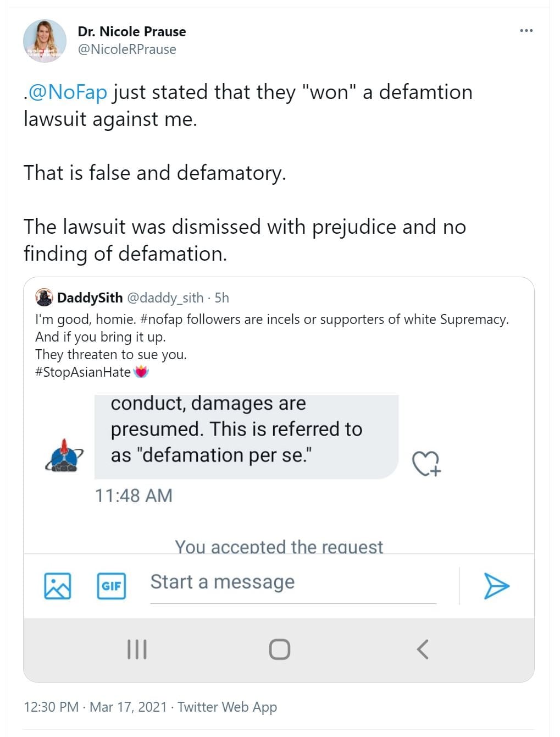Click the defamation per se message bubble
Viewport: 560px width, 737px height.
coord(246,436)
